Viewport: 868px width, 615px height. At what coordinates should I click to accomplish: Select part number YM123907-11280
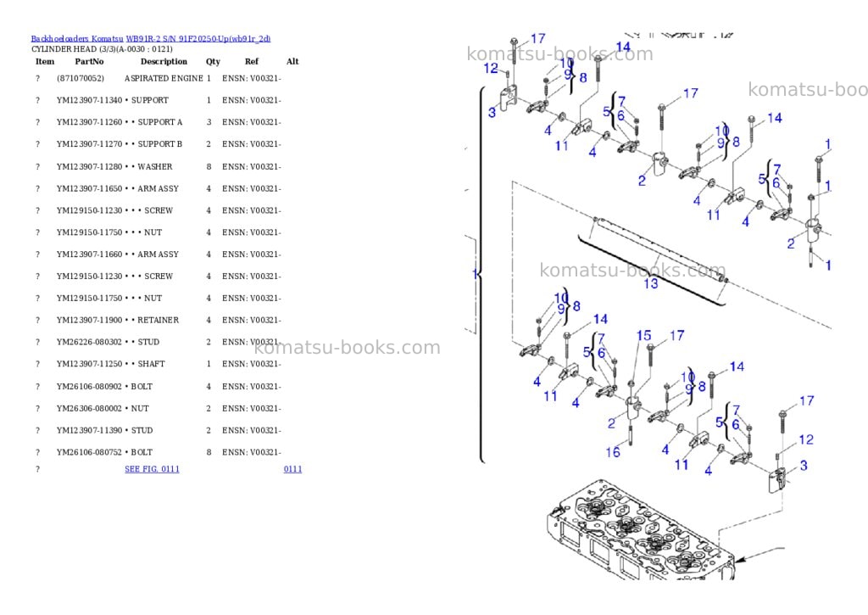tap(89, 167)
